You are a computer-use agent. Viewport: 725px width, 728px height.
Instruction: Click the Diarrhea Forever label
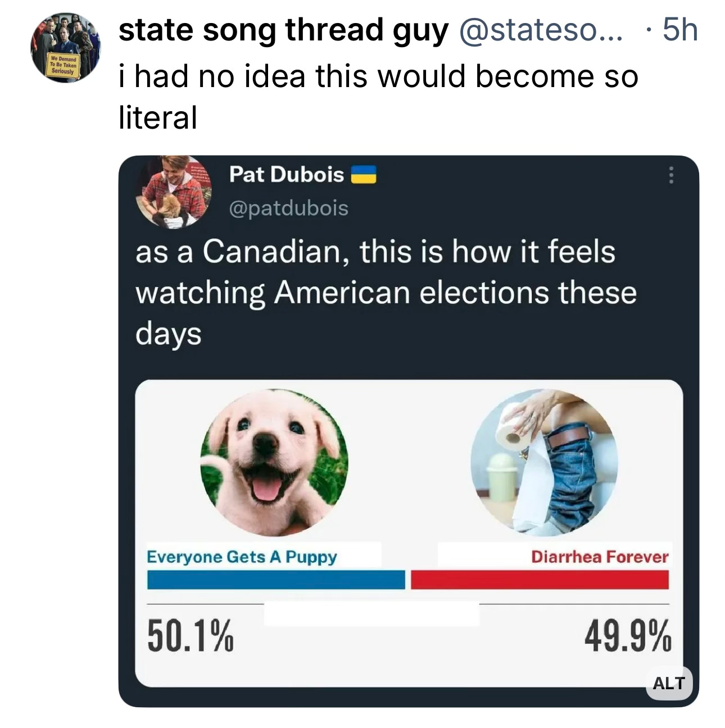(600, 557)
